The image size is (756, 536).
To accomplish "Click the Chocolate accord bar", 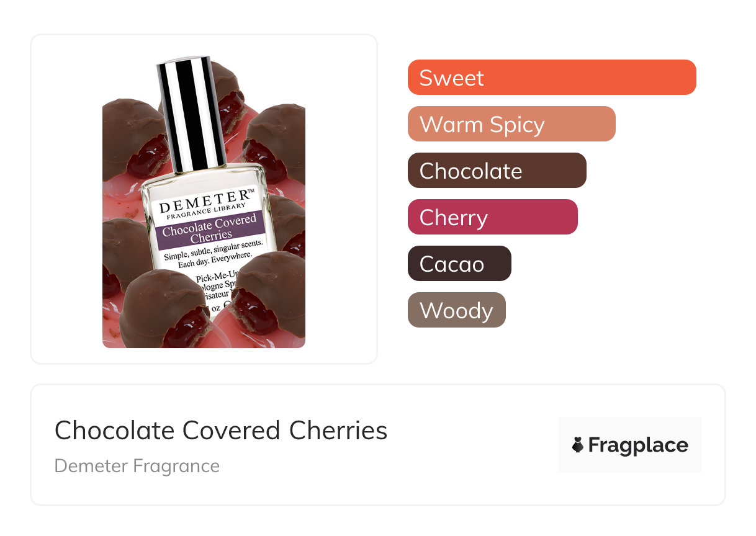I will point(497,171).
